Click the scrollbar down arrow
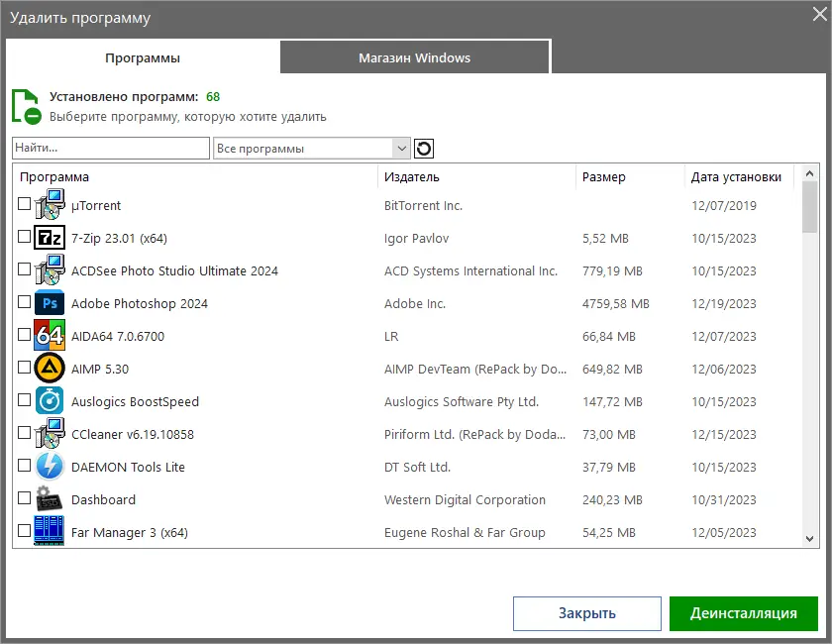This screenshot has height=644, width=832. 809,538
